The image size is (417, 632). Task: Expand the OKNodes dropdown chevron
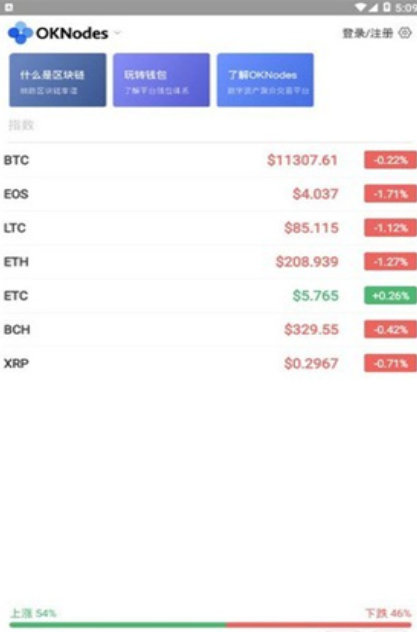(118, 33)
